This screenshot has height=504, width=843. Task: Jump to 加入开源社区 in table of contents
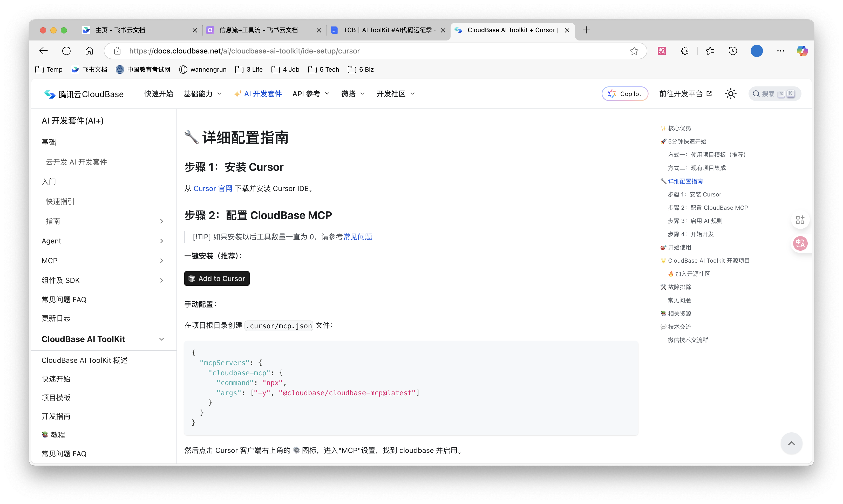coord(689,274)
